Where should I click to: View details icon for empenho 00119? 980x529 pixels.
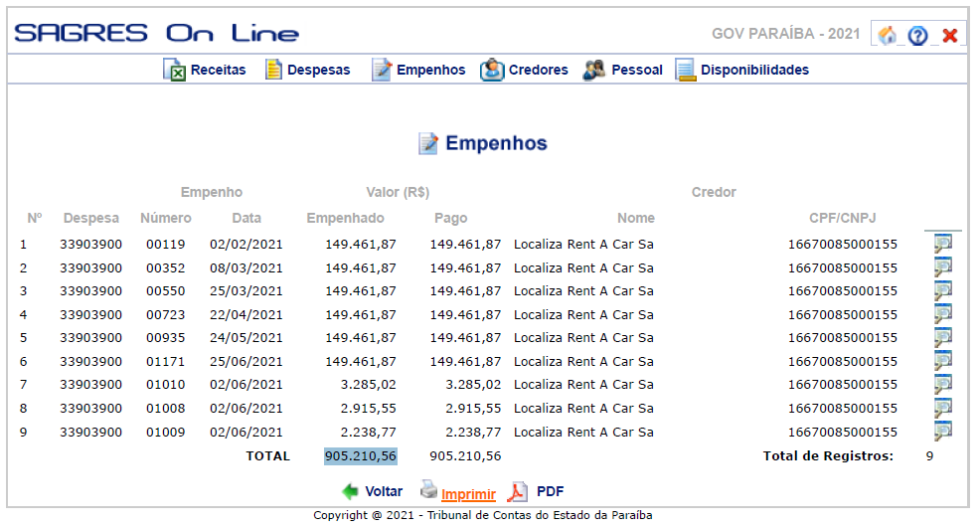942,244
